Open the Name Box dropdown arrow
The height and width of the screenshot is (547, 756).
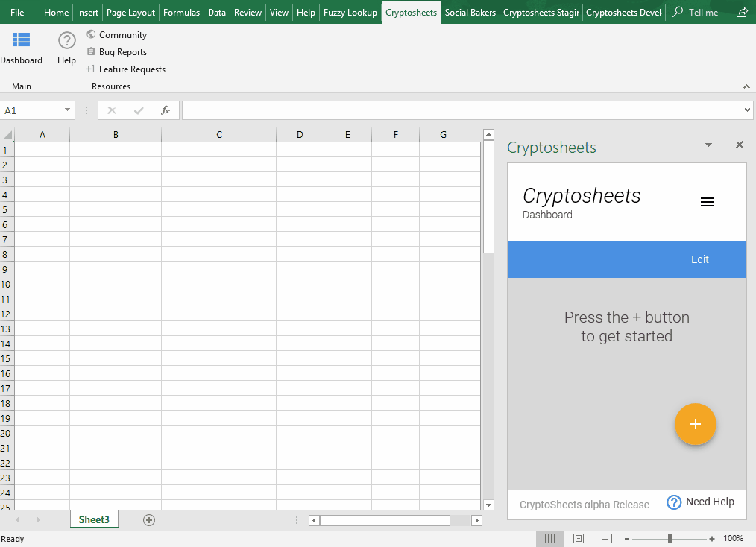point(67,110)
